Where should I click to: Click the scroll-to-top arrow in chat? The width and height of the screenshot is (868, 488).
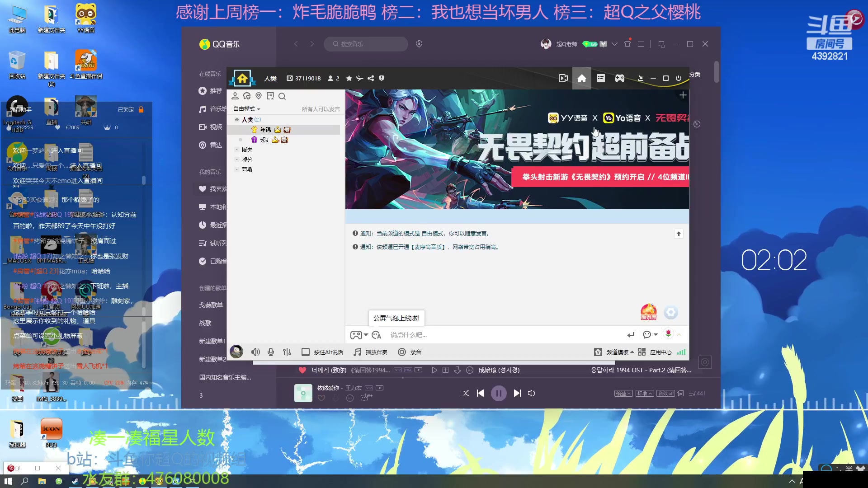point(679,234)
